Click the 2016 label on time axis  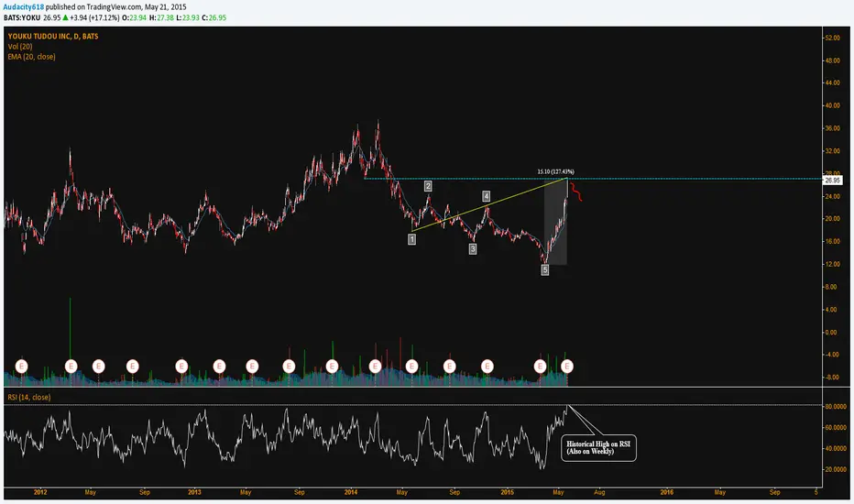pyautogui.click(x=667, y=492)
